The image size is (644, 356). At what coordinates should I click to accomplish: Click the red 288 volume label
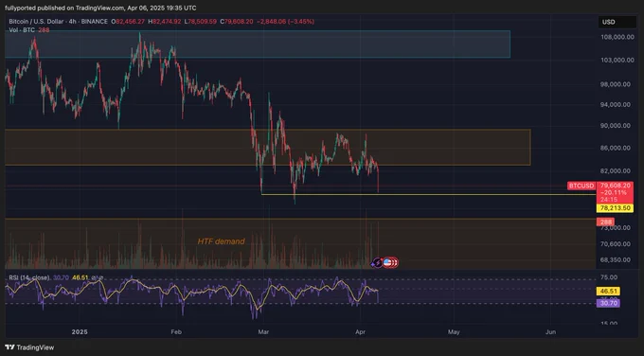point(606,222)
